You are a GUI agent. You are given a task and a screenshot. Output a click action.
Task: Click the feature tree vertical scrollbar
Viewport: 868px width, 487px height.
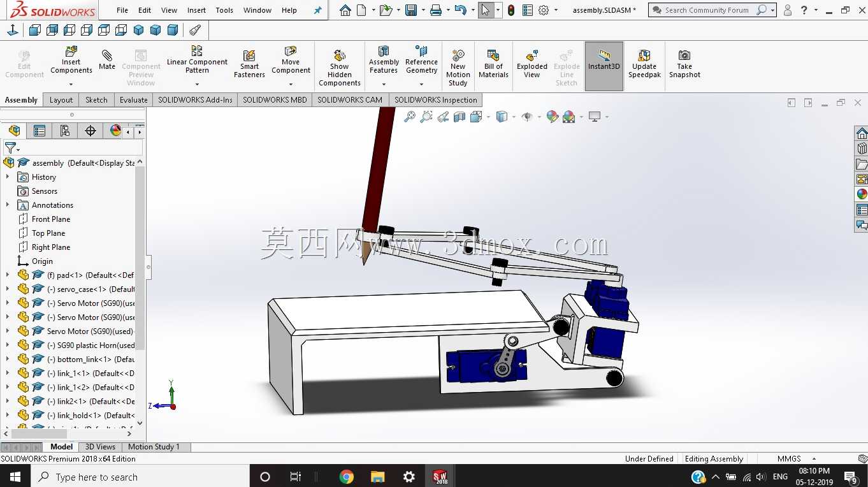click(x=140, y=258)
